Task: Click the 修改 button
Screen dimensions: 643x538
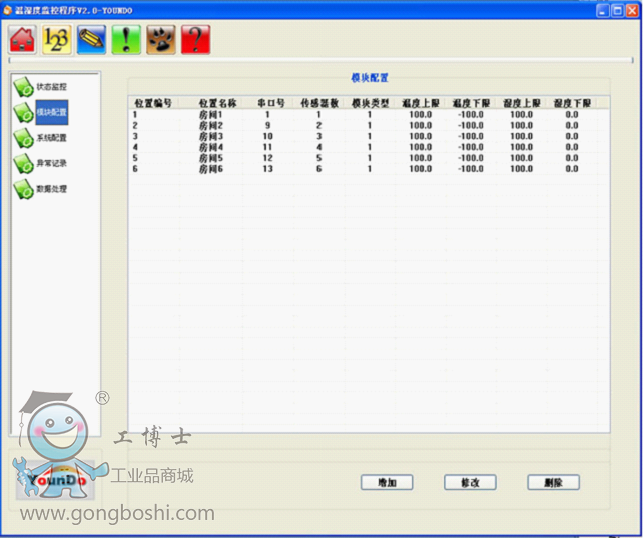Action: click(x=470, y=482)
